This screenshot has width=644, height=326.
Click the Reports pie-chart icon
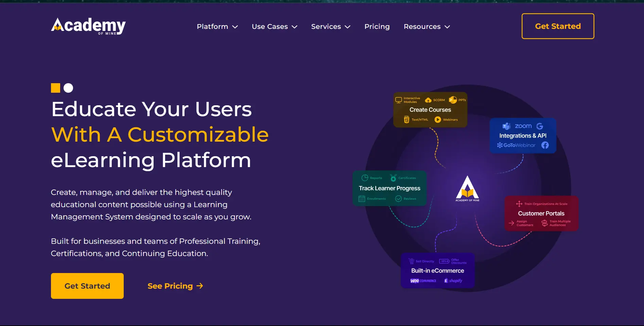(x=365, y=178)
